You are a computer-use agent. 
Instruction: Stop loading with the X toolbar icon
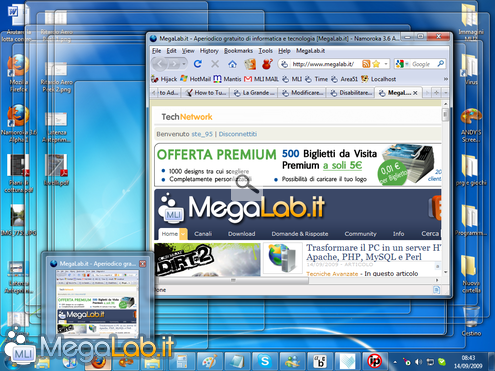(x=215, y=64)
